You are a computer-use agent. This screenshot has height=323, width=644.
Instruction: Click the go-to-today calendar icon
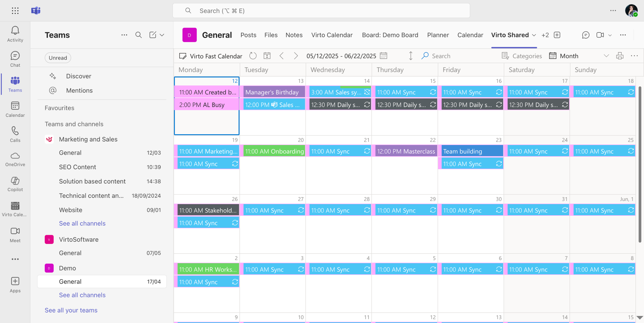267,56
